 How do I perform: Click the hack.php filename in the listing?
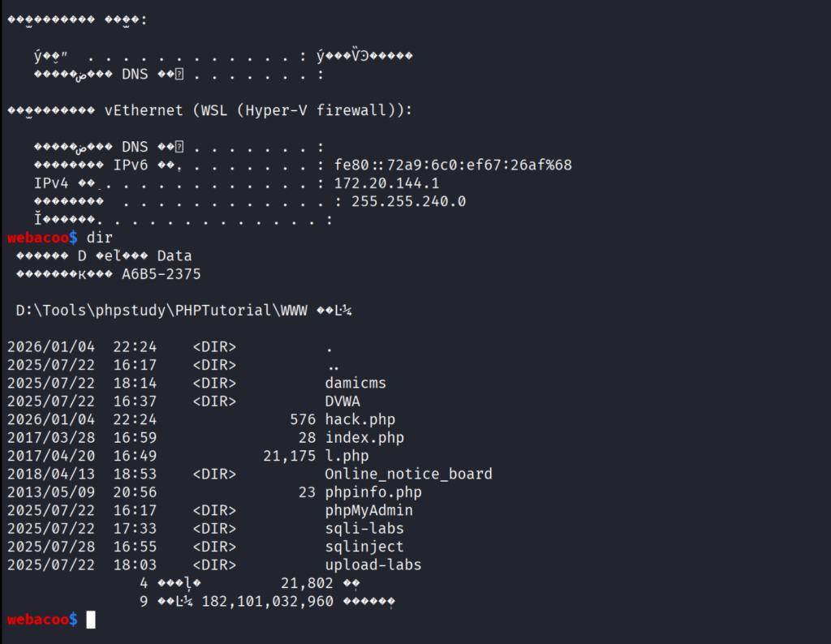(360, 419)
